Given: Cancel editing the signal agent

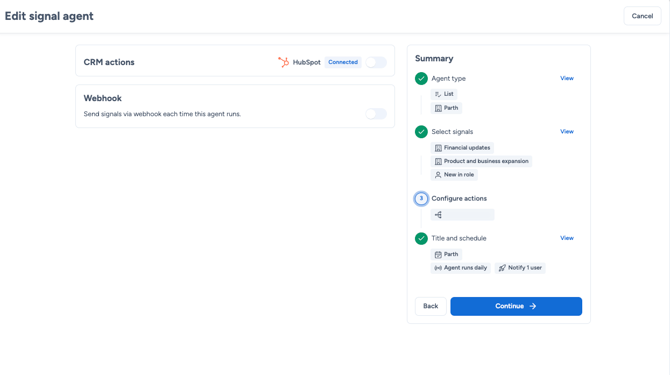Looking at the screenshot, I should pos(642,16).
